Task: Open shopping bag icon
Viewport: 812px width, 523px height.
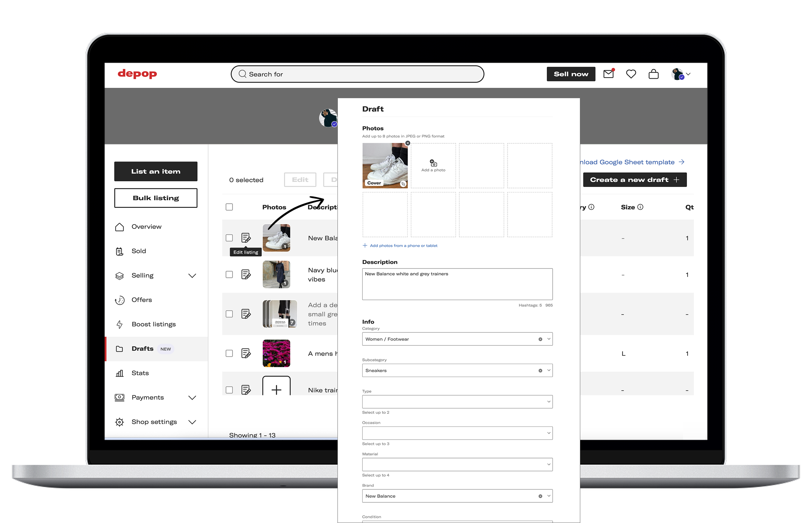Action: (654, 74)
